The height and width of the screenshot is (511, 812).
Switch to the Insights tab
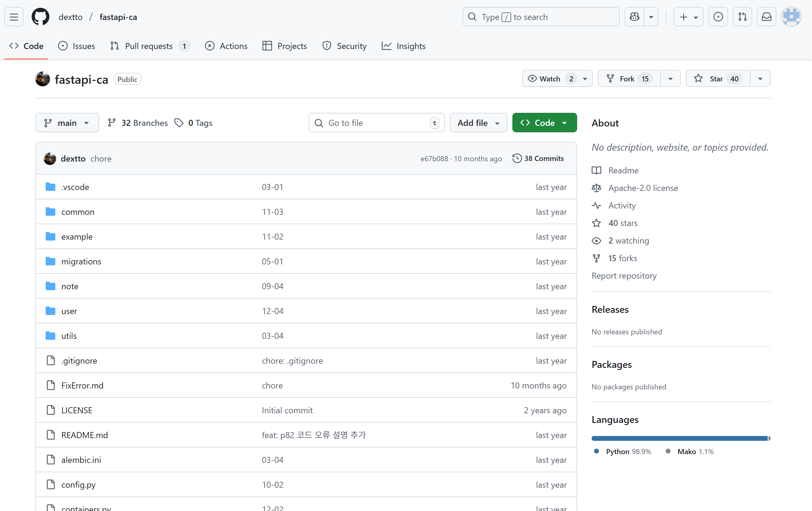point(404,46)
